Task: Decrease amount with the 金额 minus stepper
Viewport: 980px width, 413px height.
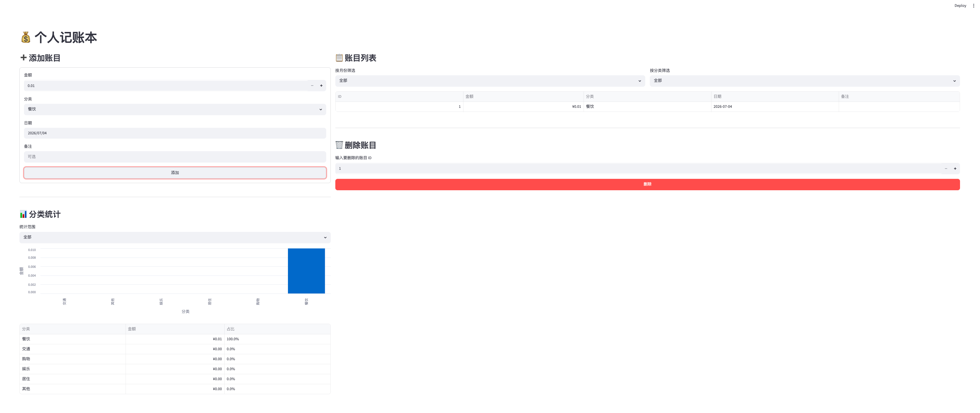Action: [312, 86]
